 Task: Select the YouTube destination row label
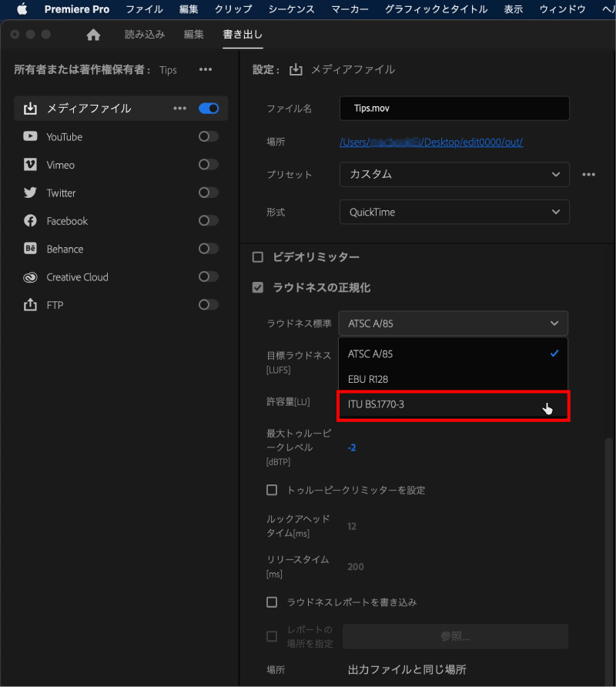pos(65,136)
